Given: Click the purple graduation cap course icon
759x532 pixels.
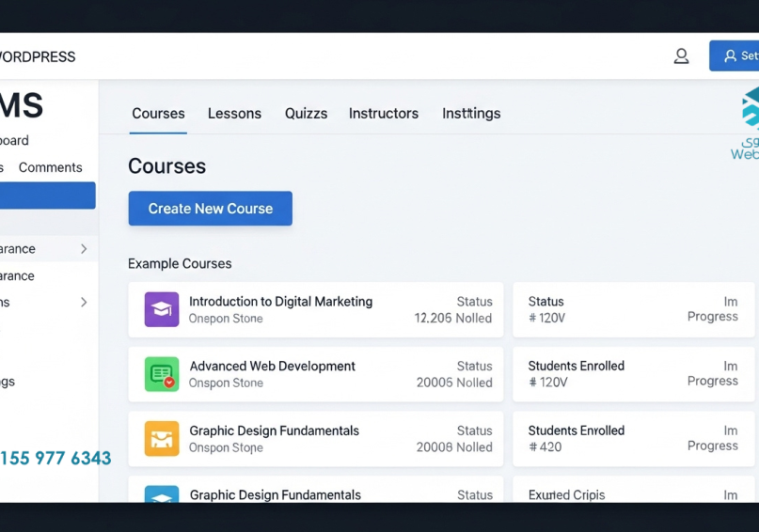Looking at the screenshot, I should (x=162, y=309).
